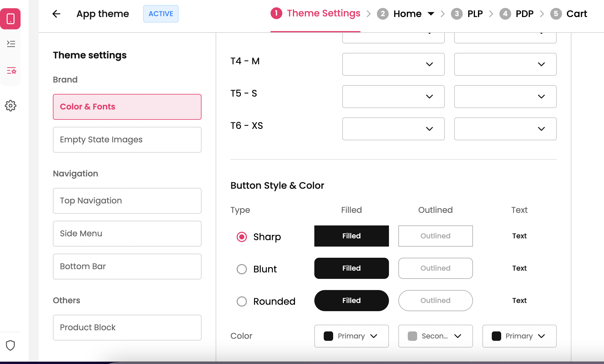Expand the Home step dropdown arrow
The width and height of the screenshot is (604, 364).
point(431,14)
